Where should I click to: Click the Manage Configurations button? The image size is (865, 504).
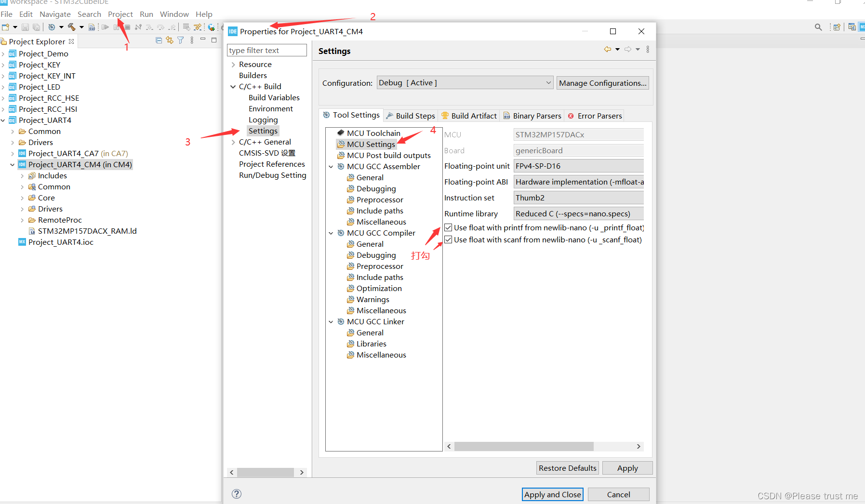coord(603,83)
